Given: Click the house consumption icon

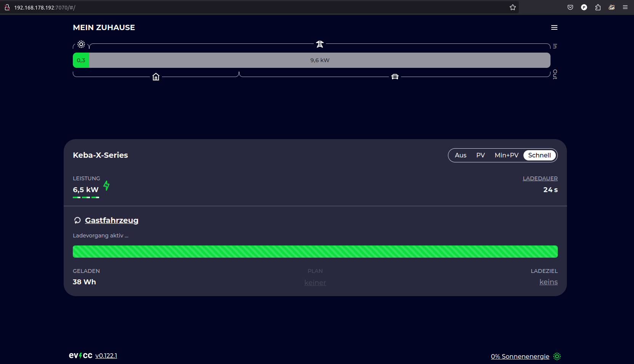Looking at the screenshot, I should pos(156,77).
